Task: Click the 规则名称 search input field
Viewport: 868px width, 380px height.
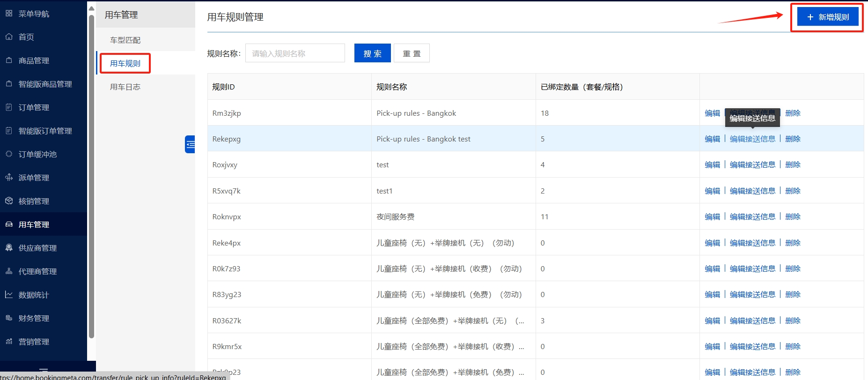Action: (295, 53)
